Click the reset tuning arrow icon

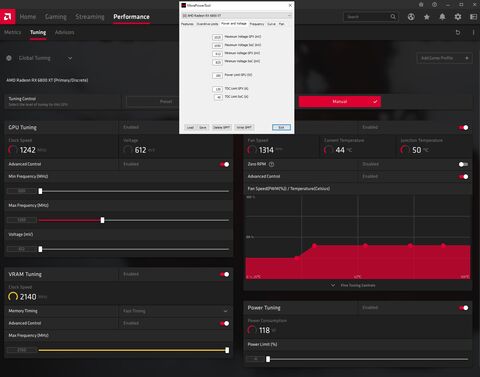(x=458, y=32)
